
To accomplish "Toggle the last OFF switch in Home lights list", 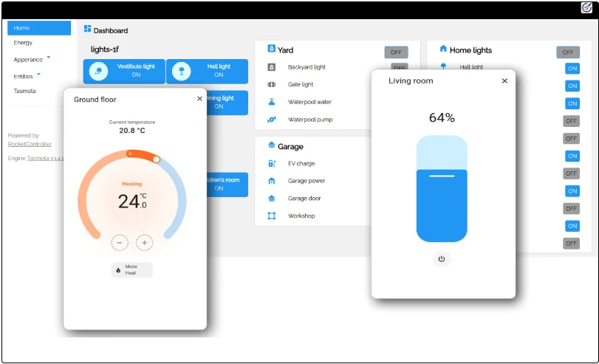I will click(x=571, y=244).
